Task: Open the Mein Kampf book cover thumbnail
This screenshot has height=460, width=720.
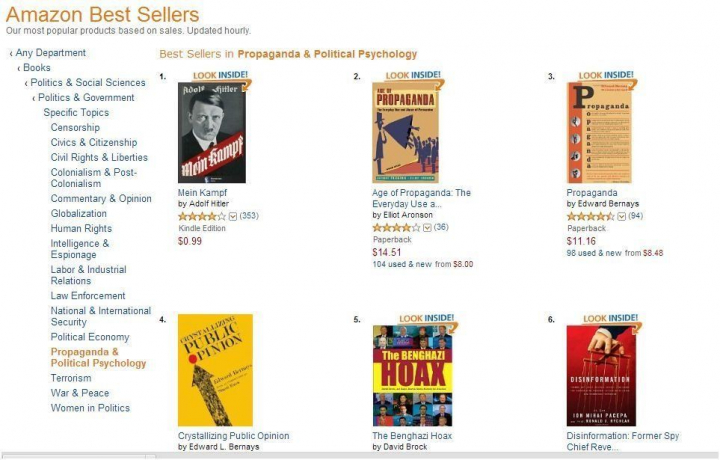Action: point(211,132)
